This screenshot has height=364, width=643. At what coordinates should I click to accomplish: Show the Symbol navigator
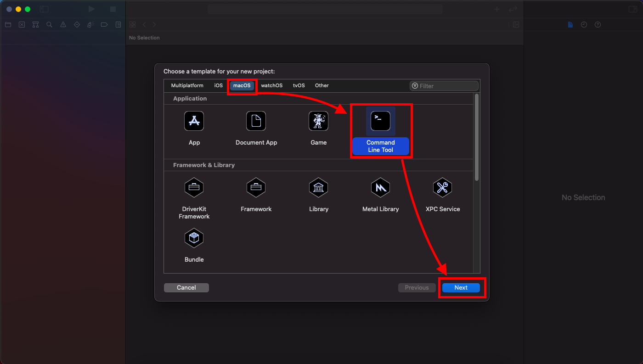(x=35, y=25)
